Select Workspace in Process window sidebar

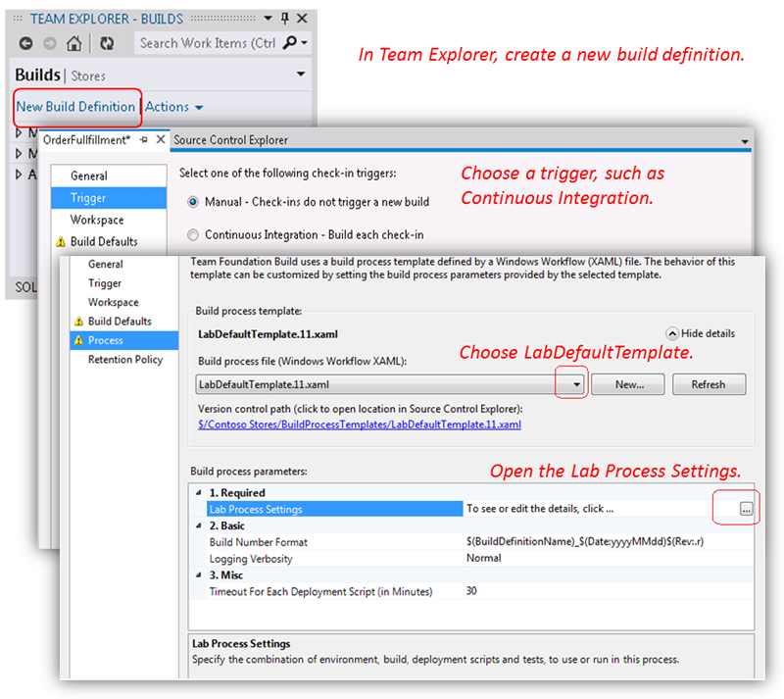pyautogui.click(x=124, y=302)
